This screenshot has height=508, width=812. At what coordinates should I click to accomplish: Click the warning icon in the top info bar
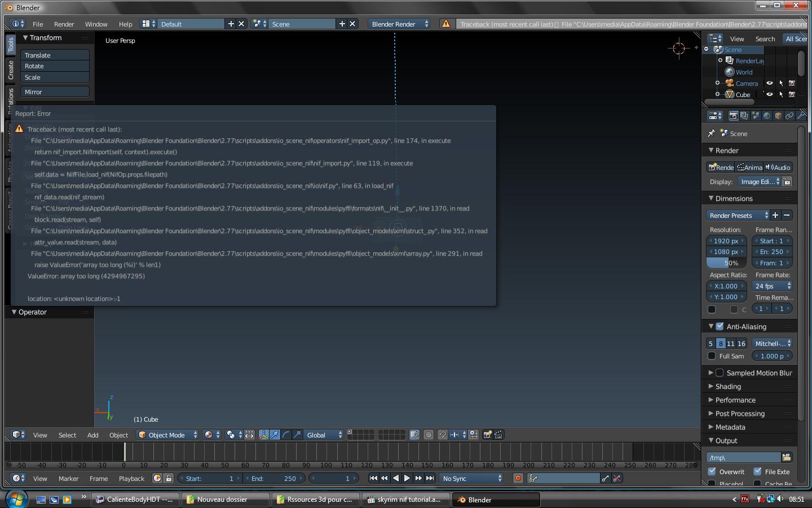tap(446, 24)
